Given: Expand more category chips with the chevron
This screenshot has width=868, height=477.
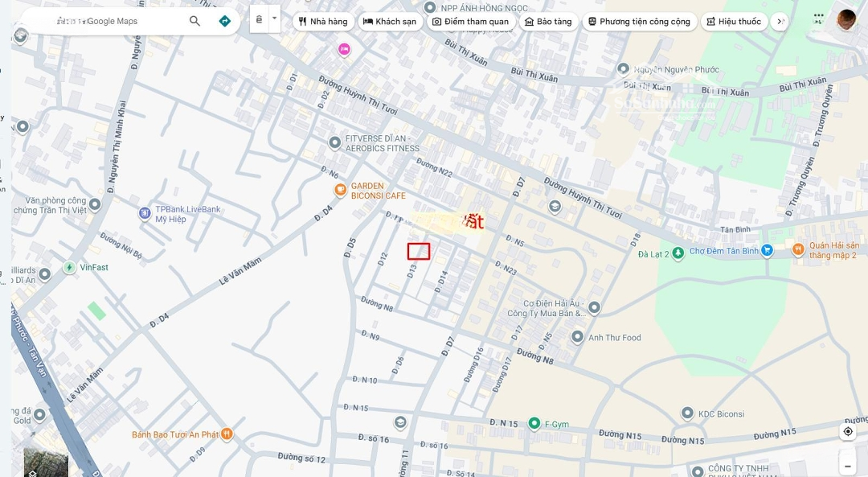Looking at the screenshot, I should point(780,22).
